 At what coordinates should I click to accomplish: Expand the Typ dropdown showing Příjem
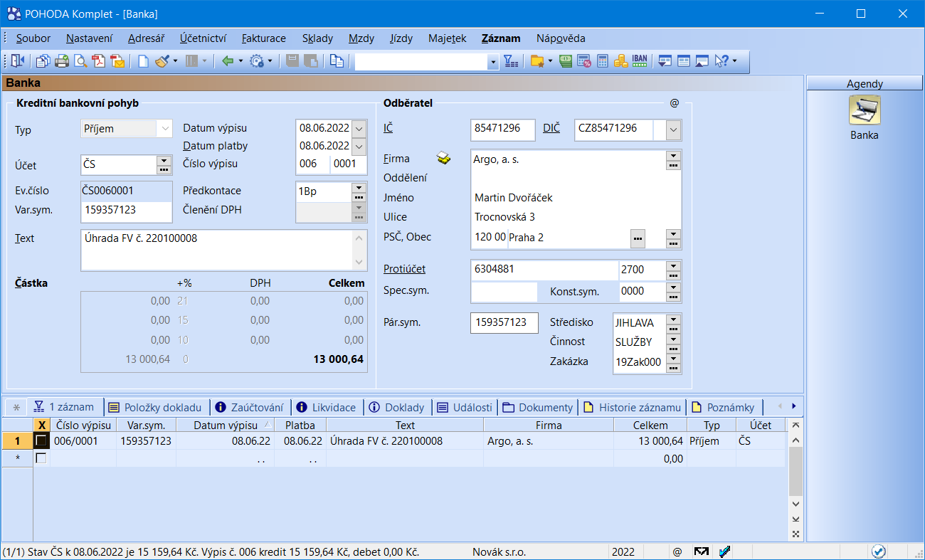point(165,129)
